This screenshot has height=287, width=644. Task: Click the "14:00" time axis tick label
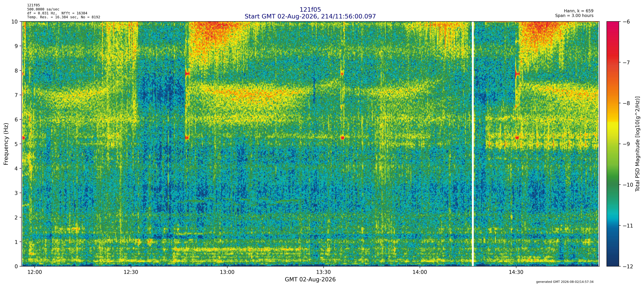coord(420,272)
